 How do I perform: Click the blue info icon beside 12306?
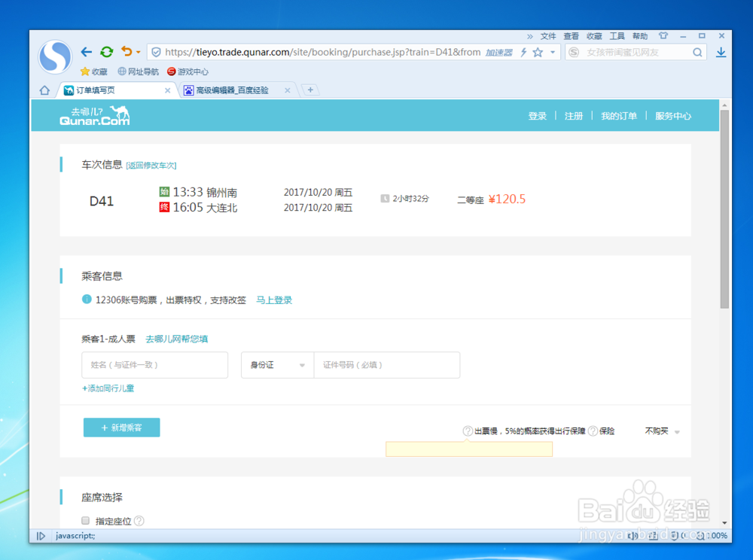pos(87,300)
